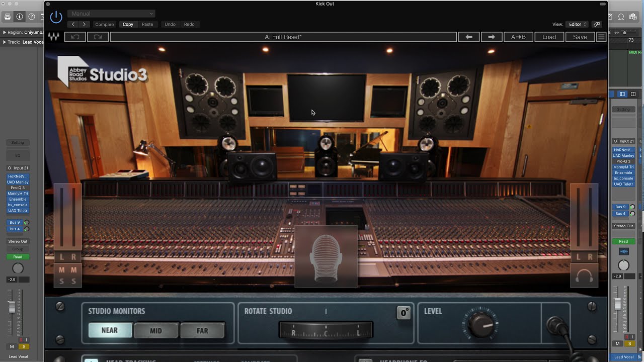
Task: Click Bus 9 send in left strip
Action: [x=15, y=222]
